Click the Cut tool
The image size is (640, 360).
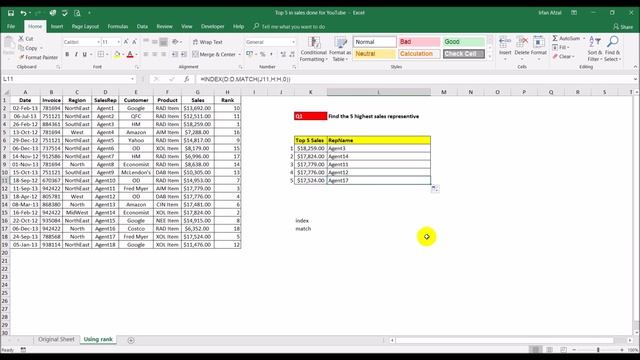[x=26, y=39]
